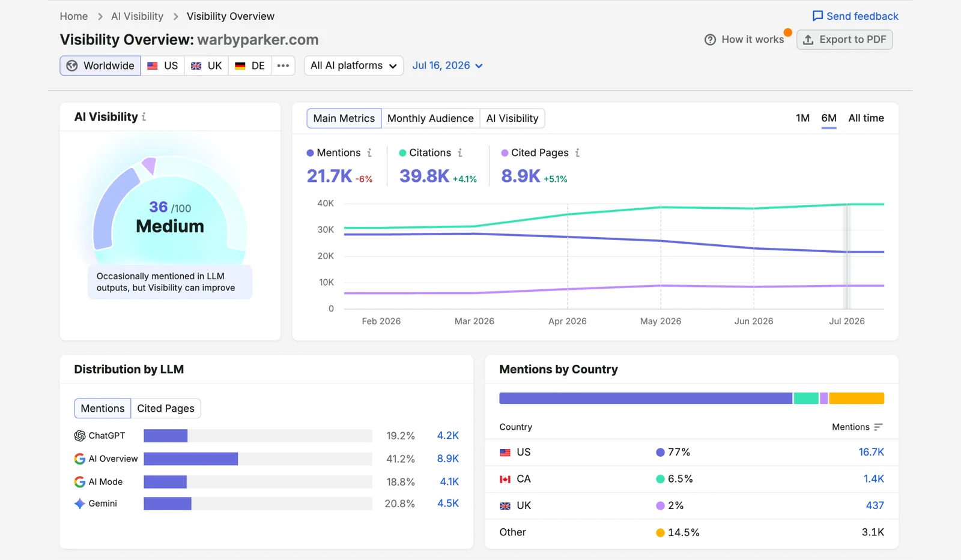
Task: Click the breadcrumb chevron after AI Visibility
Action: (x=175, y=17)
